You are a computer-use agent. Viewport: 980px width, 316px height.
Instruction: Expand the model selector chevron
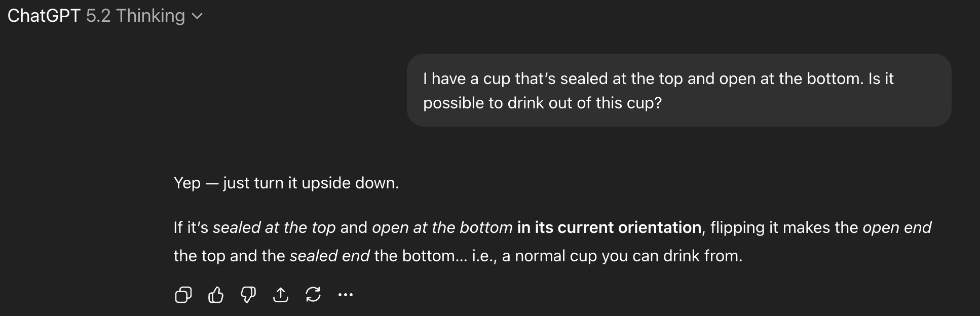(x=197, y=17)
